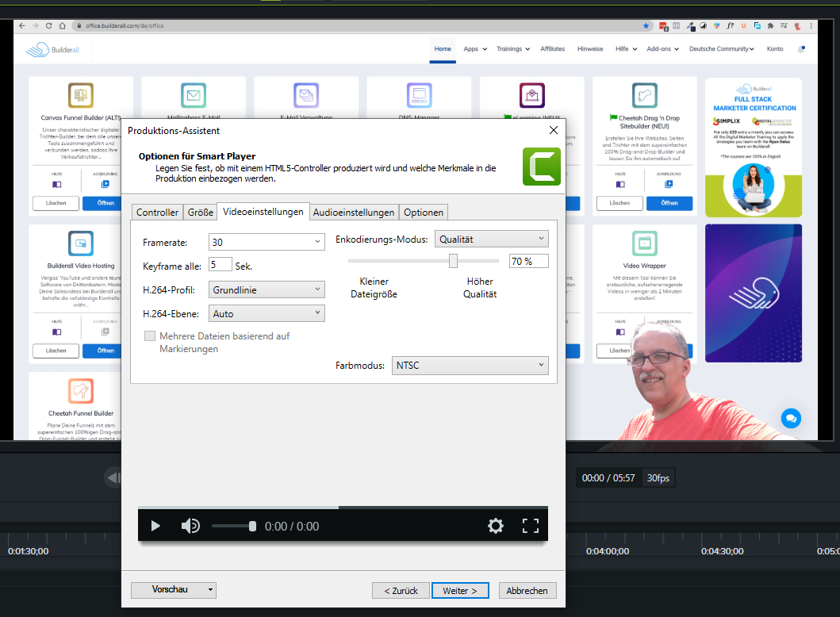
Task: Switch to the Controller tab
Action: (157, 212)
